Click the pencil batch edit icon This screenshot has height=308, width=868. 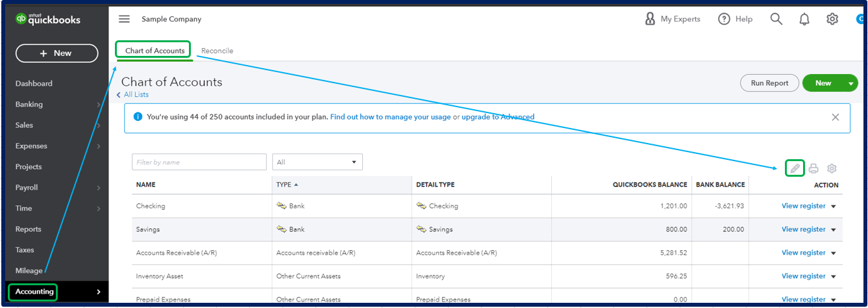point(795,168)
